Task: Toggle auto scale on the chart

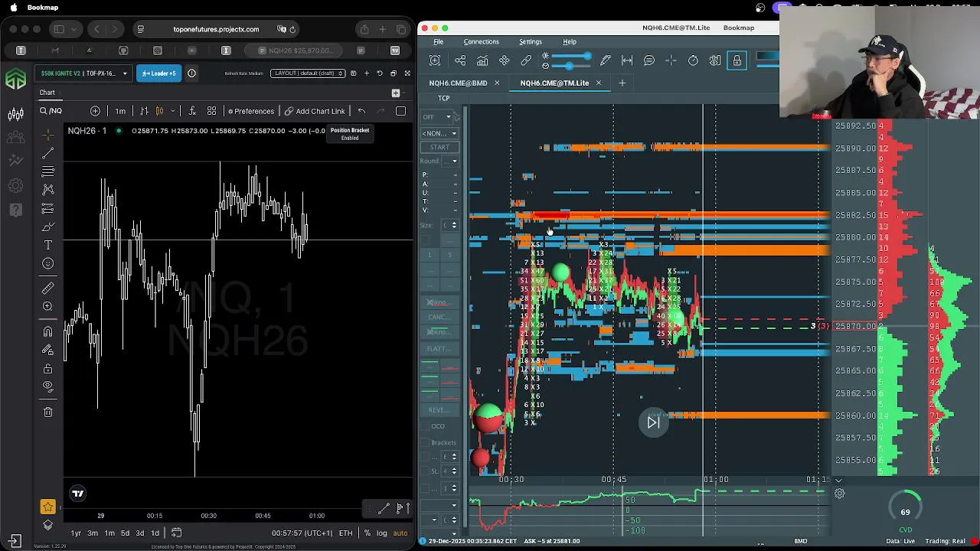Action: click(x=400, y=533)
